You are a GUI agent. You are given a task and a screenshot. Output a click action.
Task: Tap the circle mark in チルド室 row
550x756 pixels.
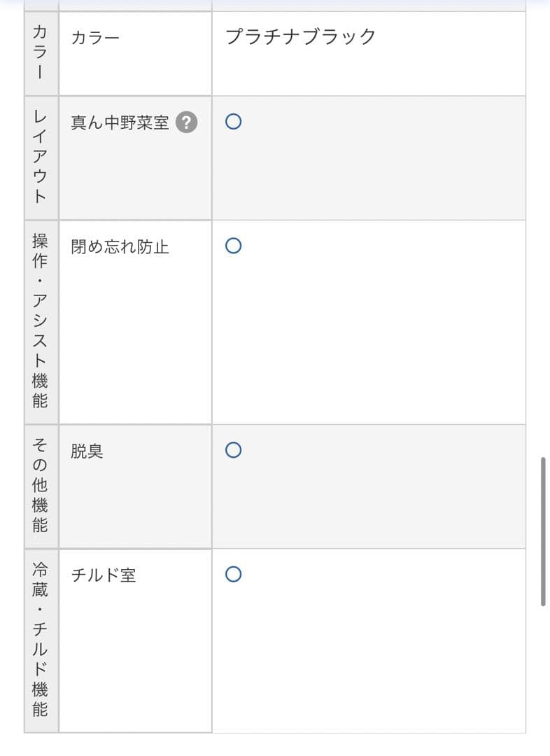234,575
